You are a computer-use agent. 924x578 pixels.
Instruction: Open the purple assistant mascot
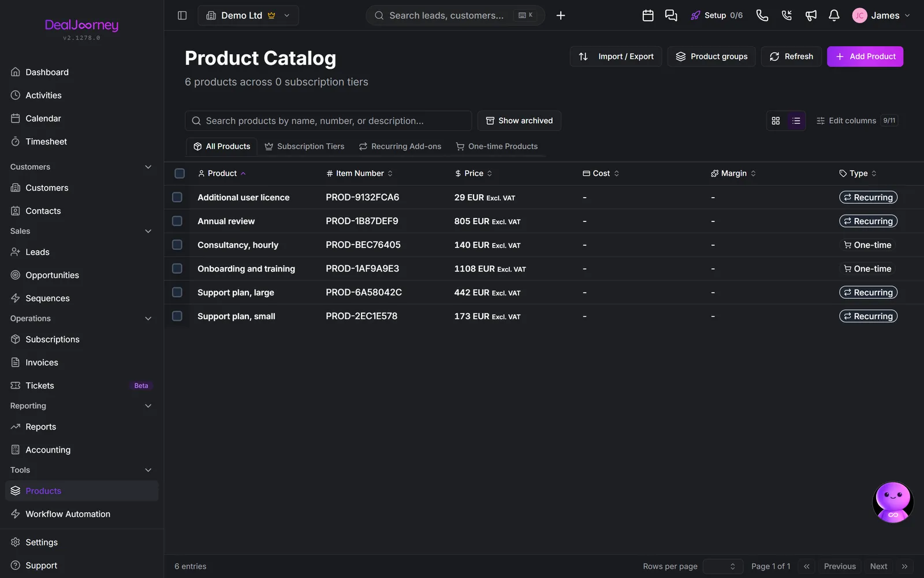[x=893, y=502]
